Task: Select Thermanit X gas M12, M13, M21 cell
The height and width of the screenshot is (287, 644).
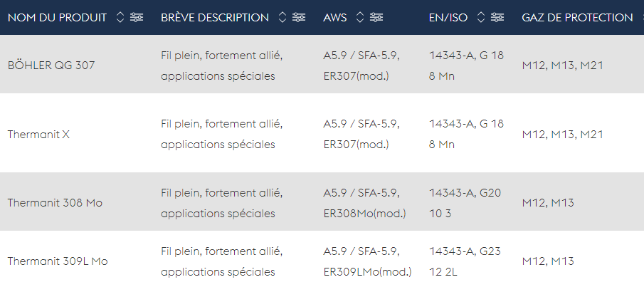Action: [562, 135]
